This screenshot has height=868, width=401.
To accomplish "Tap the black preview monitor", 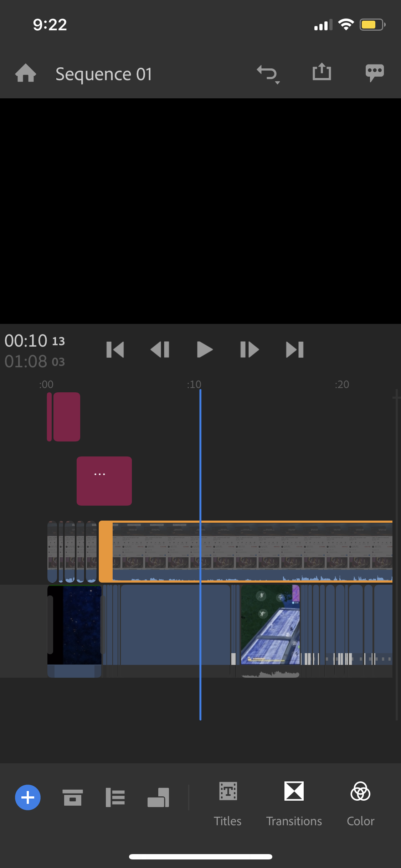I will [200, 211].
